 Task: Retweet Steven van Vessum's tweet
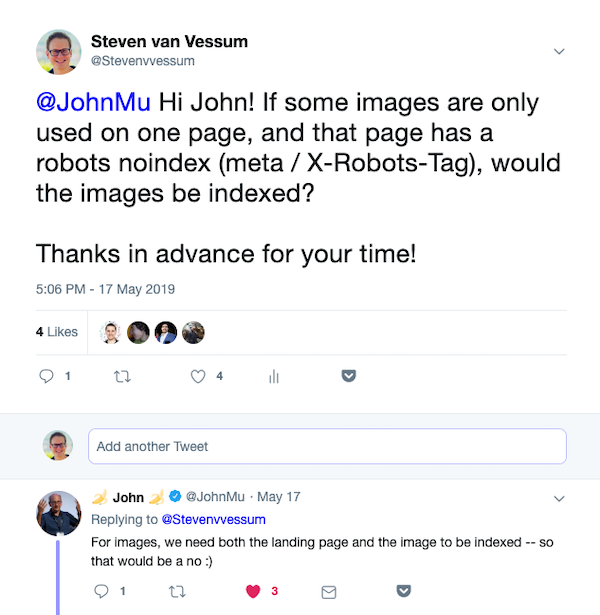coord(122,377)
